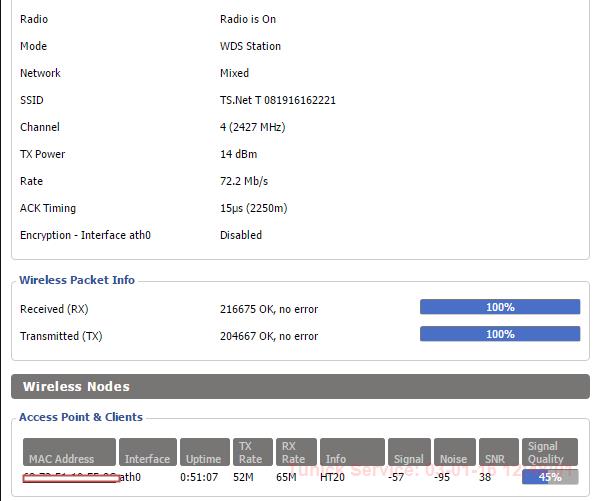597x501 pixels.
Task: Click the Radio is On status text
Action: point(248,19)
